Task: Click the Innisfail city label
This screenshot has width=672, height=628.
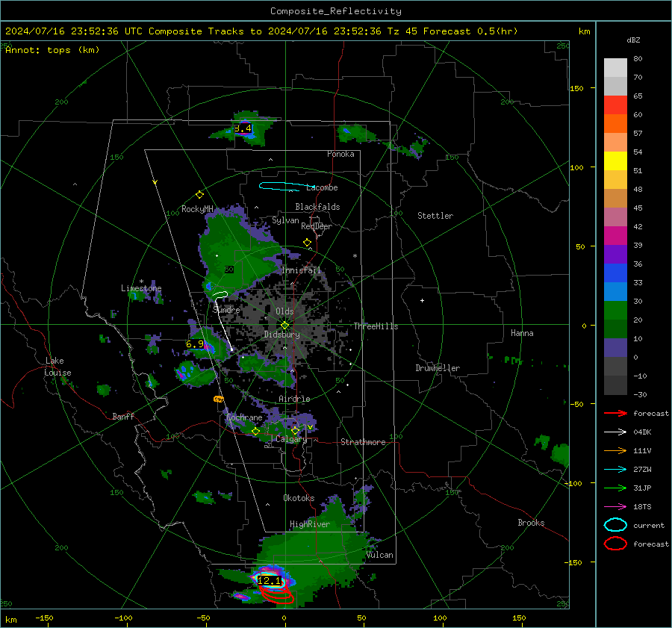Action: (x=301, y=270)
